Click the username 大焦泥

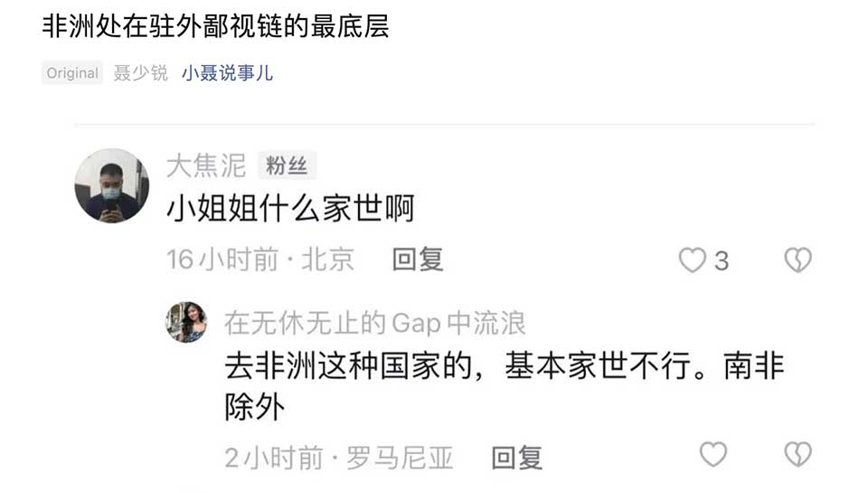click(x=206, y=165)
